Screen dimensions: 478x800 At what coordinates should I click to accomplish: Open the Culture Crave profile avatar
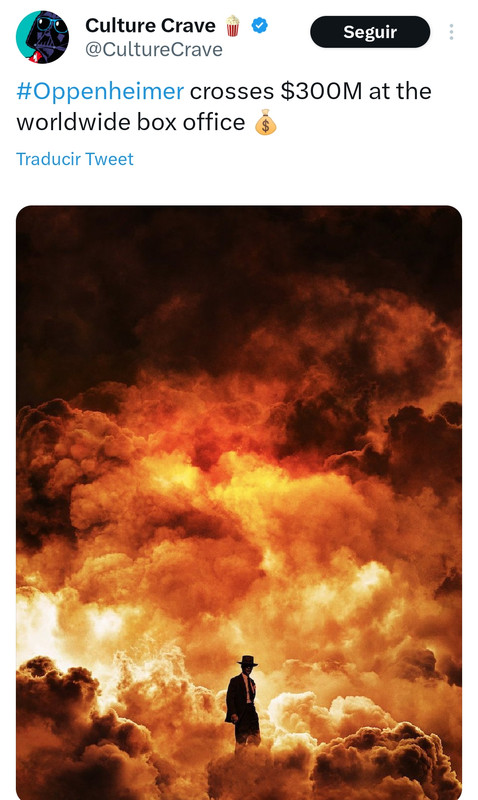42,37
